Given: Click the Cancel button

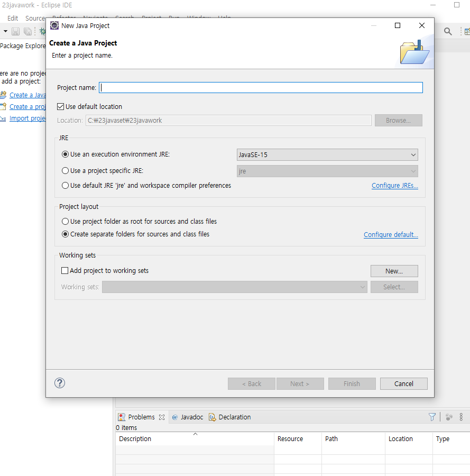Looking at the screenshot, I should point(403,384).
